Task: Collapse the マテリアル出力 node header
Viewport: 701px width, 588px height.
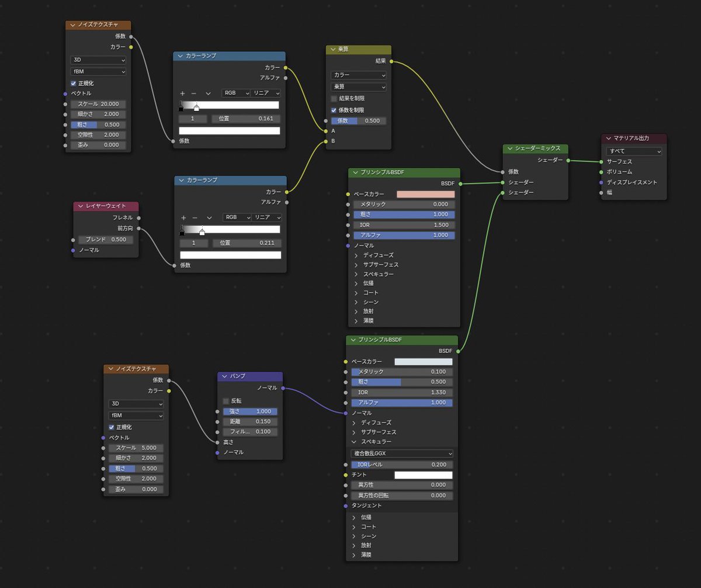Action: tap(608, 138)
